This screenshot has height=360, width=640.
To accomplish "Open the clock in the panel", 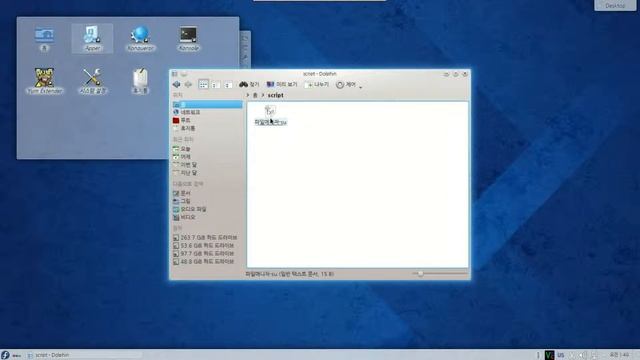I will click(x=620, y=355).
